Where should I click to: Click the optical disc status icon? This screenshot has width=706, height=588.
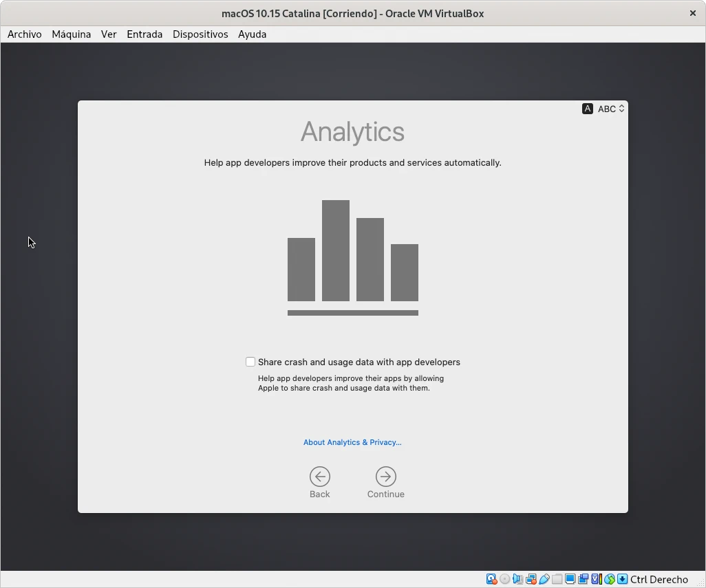pos(504,579)
